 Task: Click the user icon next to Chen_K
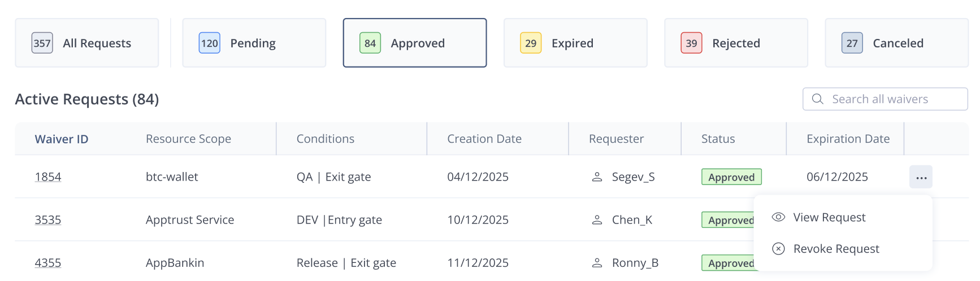[597, 220]
